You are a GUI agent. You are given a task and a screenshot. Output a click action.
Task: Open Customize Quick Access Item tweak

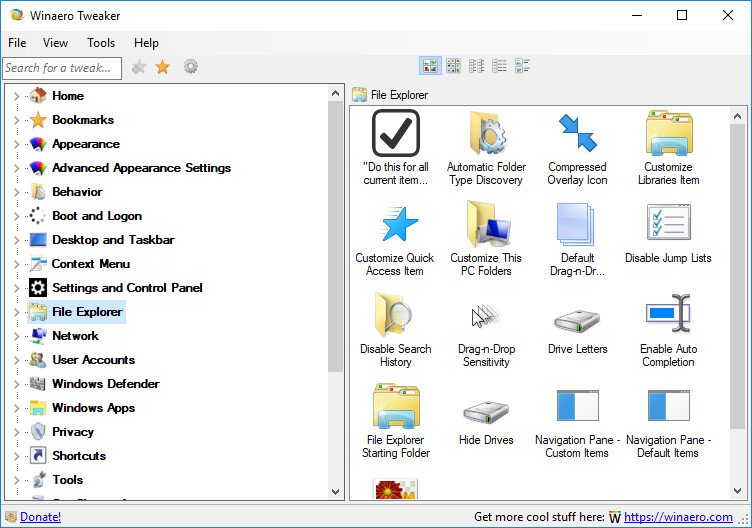coord(395,239)
